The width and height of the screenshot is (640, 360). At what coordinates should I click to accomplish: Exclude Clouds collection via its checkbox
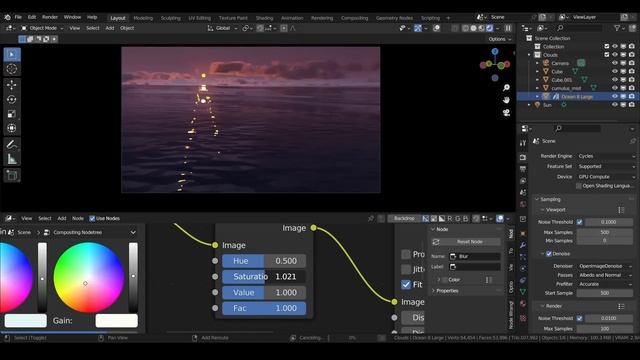tap(607, 55)
